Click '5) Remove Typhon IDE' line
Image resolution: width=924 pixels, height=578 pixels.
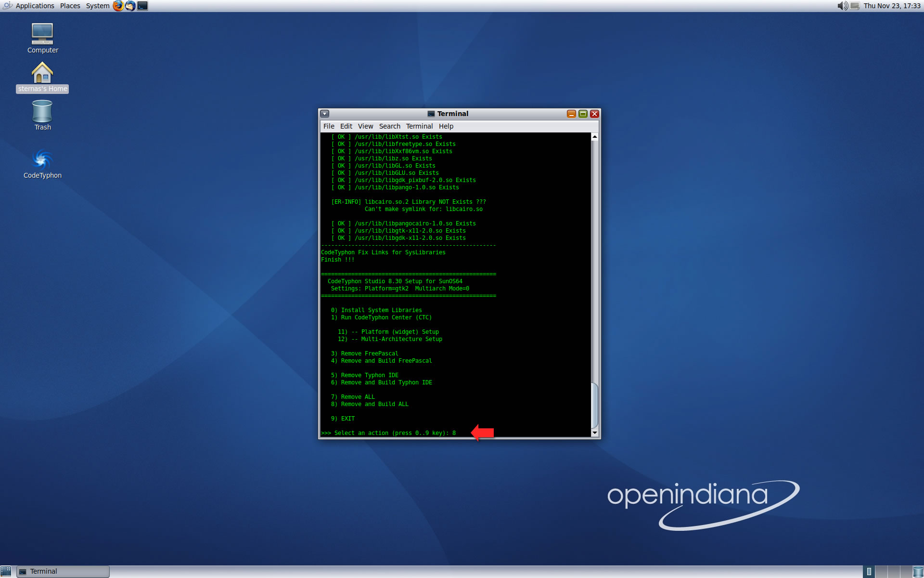[x=365, y=375]
